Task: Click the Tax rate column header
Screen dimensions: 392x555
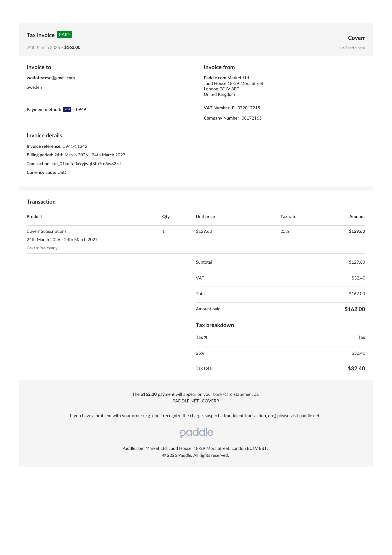Action: click(x=288, y=217)
